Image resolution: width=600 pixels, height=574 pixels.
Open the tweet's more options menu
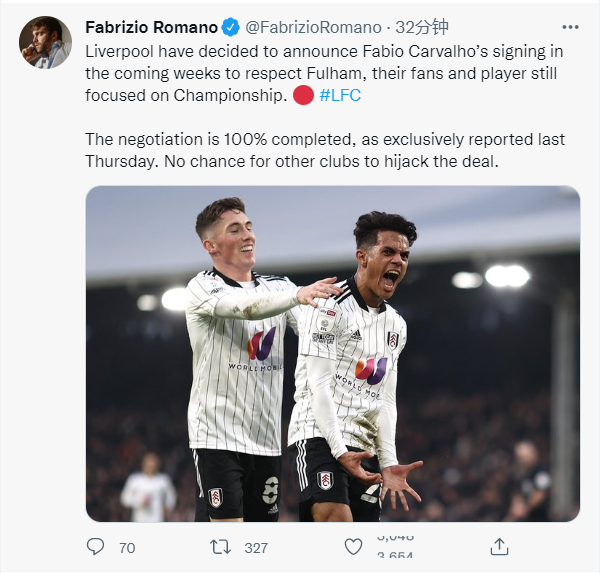click(x=570, y=27)
